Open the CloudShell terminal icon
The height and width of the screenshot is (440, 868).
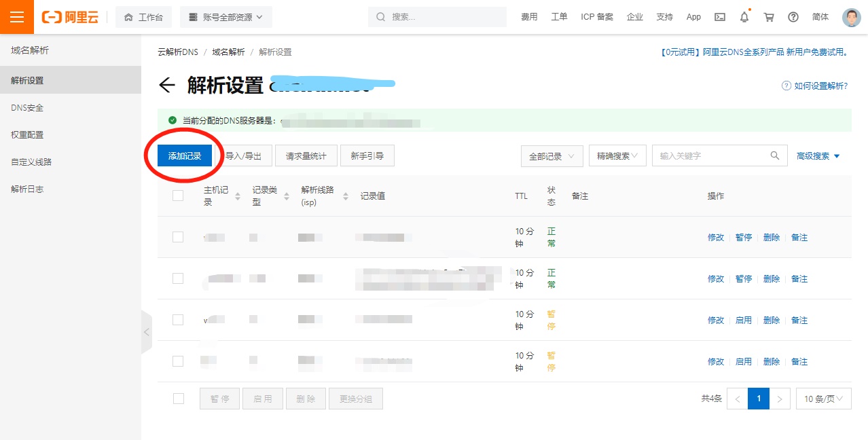click(x=719, y=16)
